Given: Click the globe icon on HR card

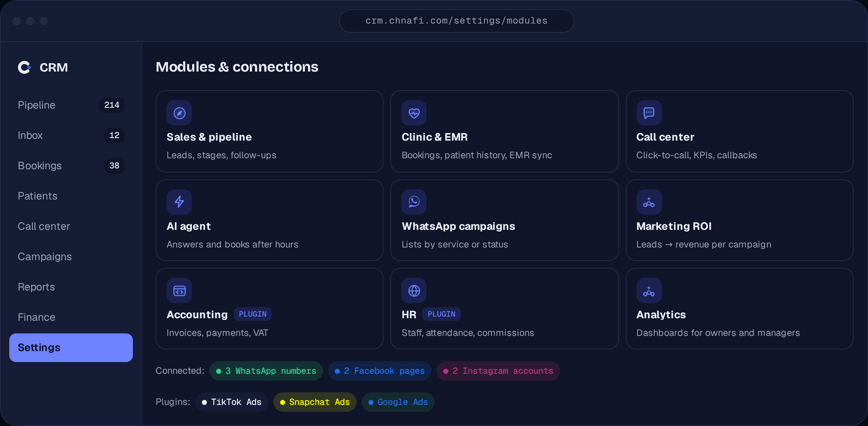Looking at the screenshot, I should (x=414, y=290).
